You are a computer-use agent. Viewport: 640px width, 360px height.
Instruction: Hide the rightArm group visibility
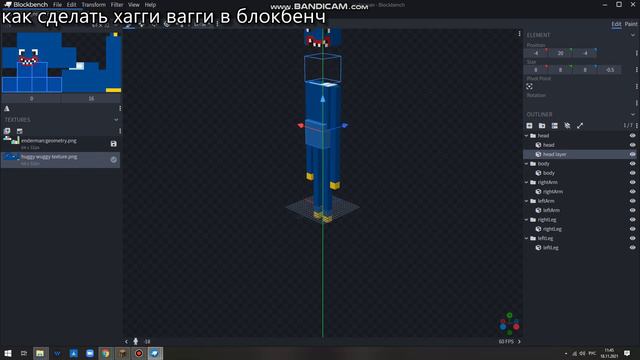[633, 182]
